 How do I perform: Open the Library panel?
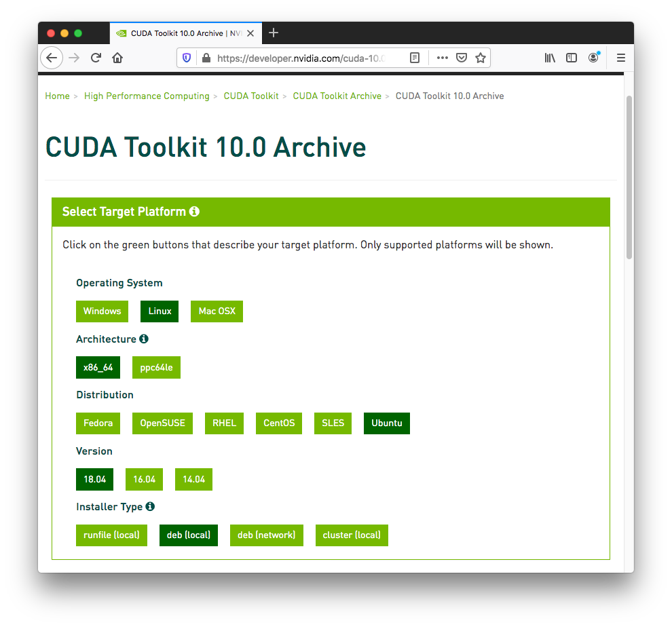click(x=550, y=58)
